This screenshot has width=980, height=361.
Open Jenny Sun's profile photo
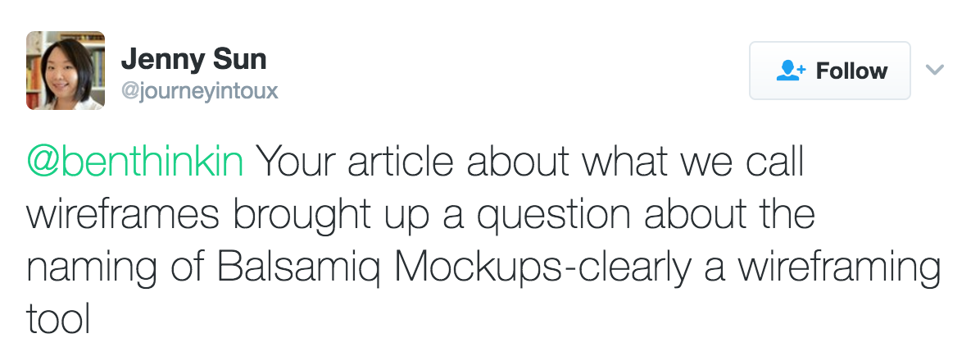66,70
